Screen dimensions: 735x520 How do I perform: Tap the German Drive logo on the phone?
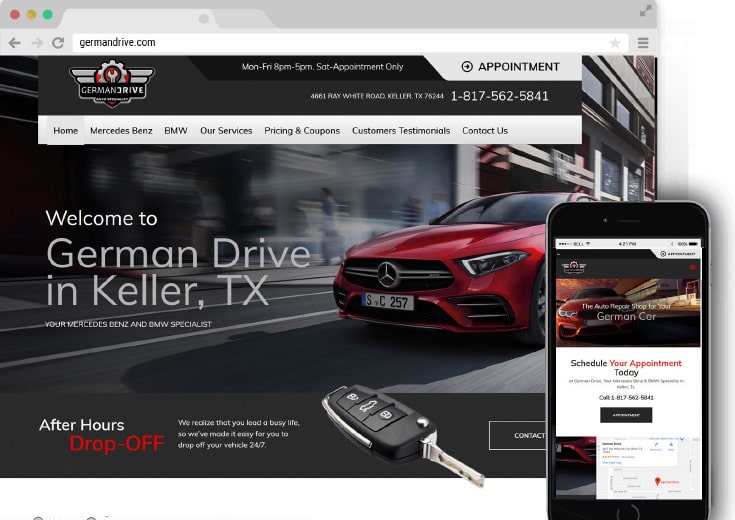click(x=574, y=268)
